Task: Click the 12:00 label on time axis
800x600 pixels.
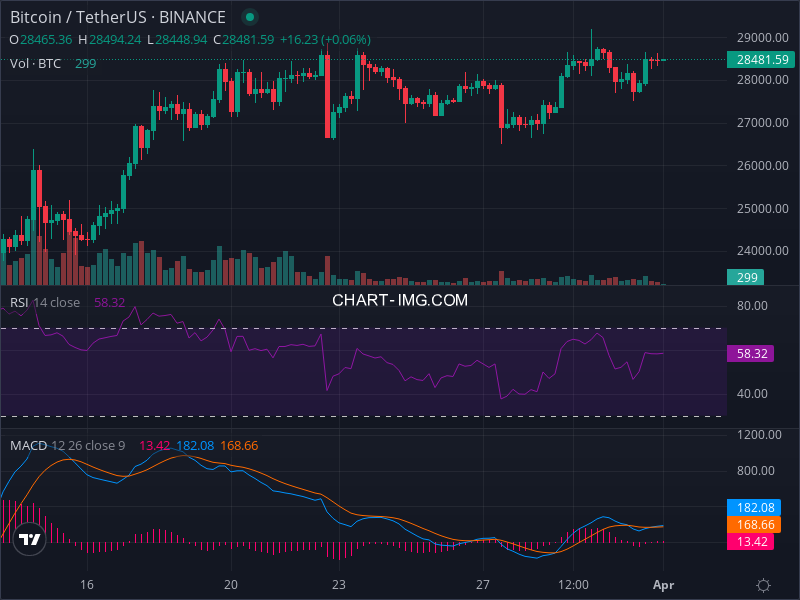Action: coord(573,585)
